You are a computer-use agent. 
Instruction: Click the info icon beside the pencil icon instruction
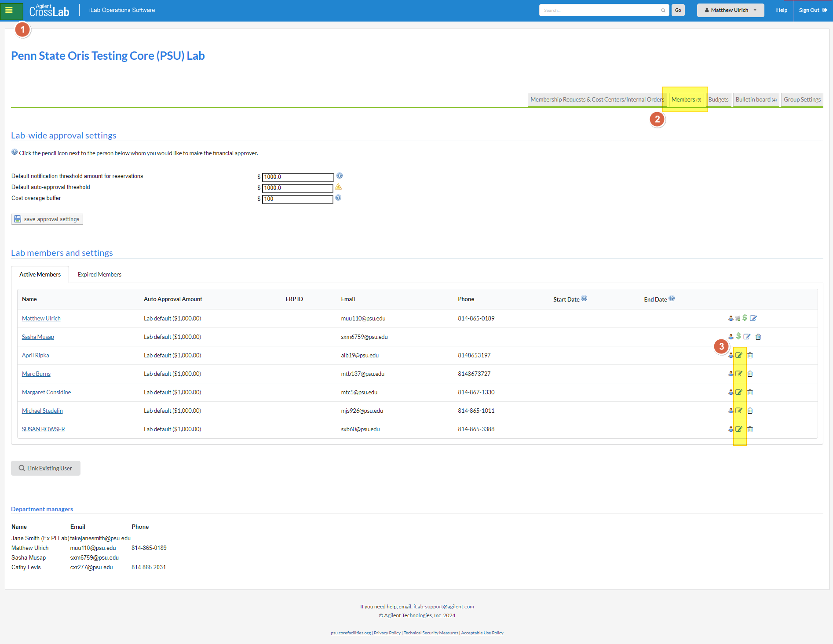coord(15,152)
